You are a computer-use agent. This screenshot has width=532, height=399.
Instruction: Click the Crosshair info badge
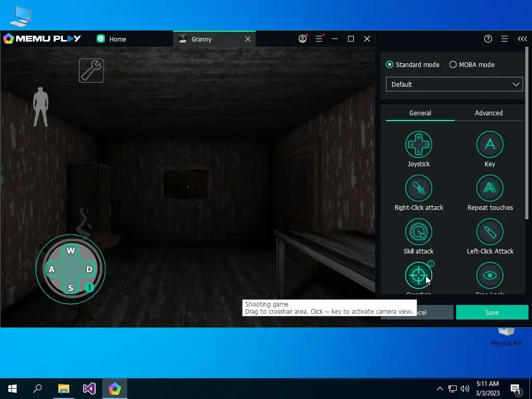click(x=431, y=263)
